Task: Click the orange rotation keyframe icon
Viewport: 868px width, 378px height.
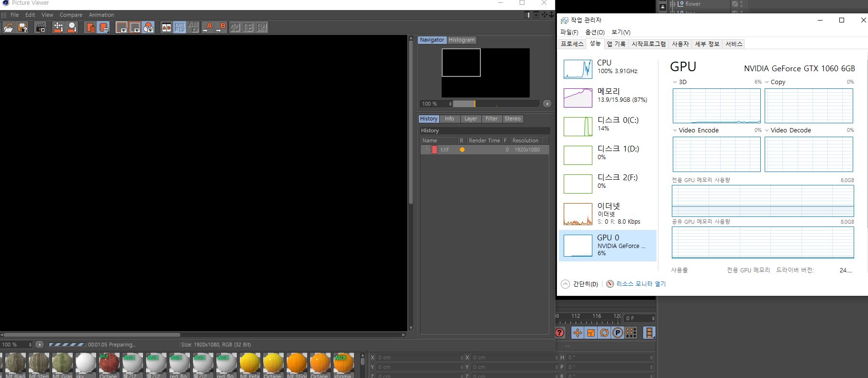Action: point(604,333)
